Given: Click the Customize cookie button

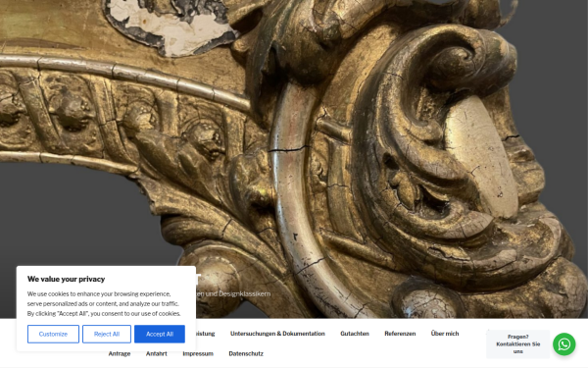Looking at the screenshot, I should click(x=53, y=334).
